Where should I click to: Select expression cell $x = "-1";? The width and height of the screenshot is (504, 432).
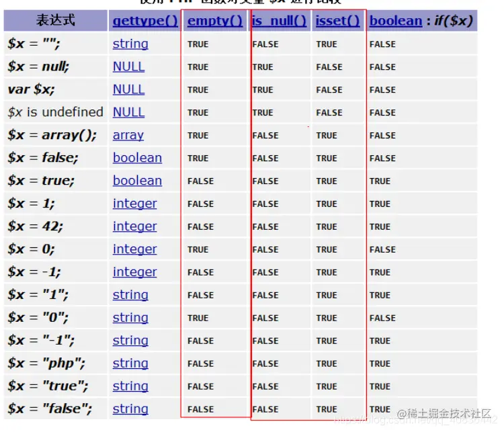point(56,341)
